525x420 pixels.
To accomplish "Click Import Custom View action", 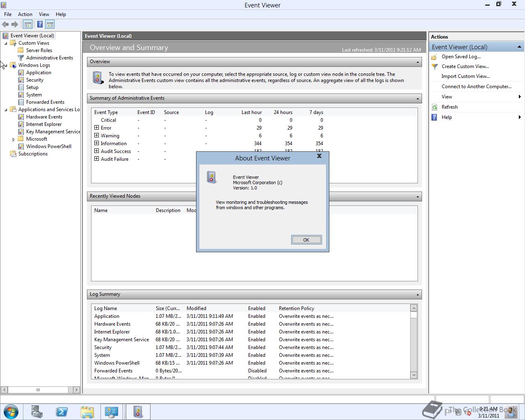I will pyautogui.click(x=466, y=76).
